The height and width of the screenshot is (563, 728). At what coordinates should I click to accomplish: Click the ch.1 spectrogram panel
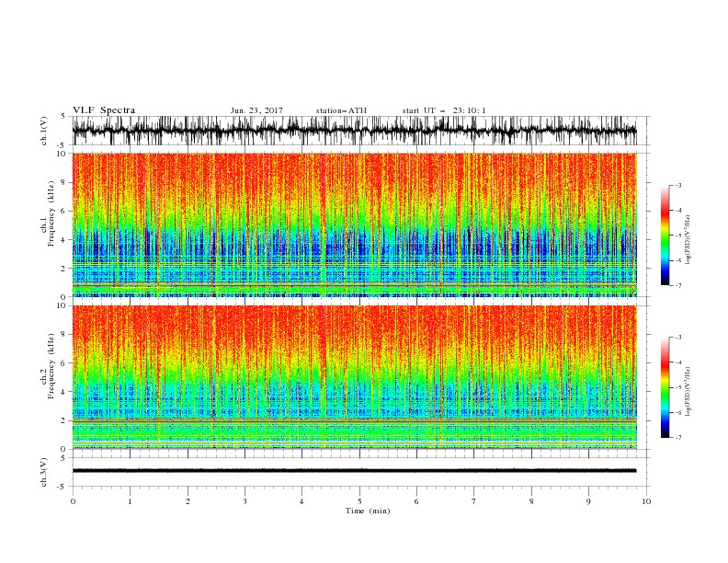coord(354,224)
